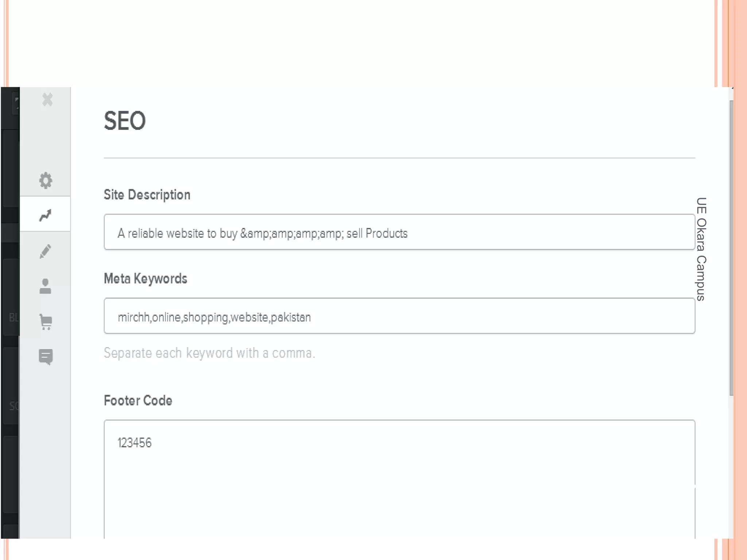Open the Store shopping cart icon section
747x560 pixels.
point(46,322)
